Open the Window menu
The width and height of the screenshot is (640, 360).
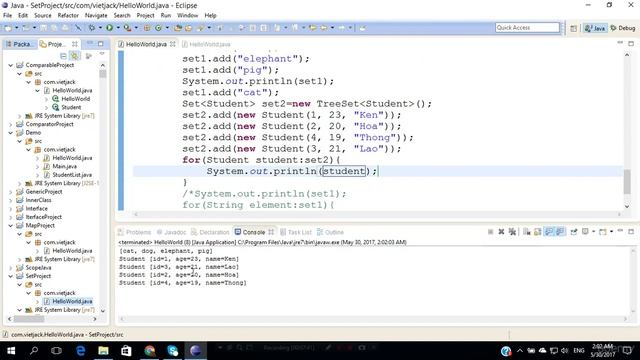(187, 16)
